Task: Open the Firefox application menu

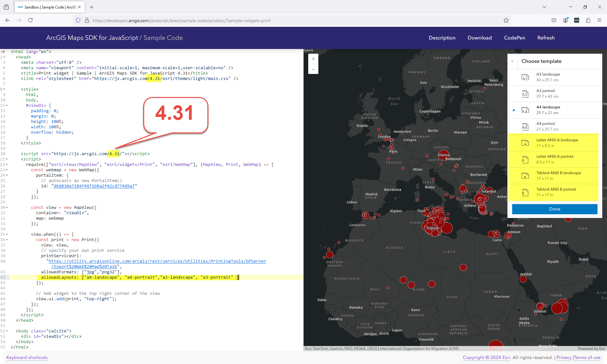Action: [x=599, y=20]
